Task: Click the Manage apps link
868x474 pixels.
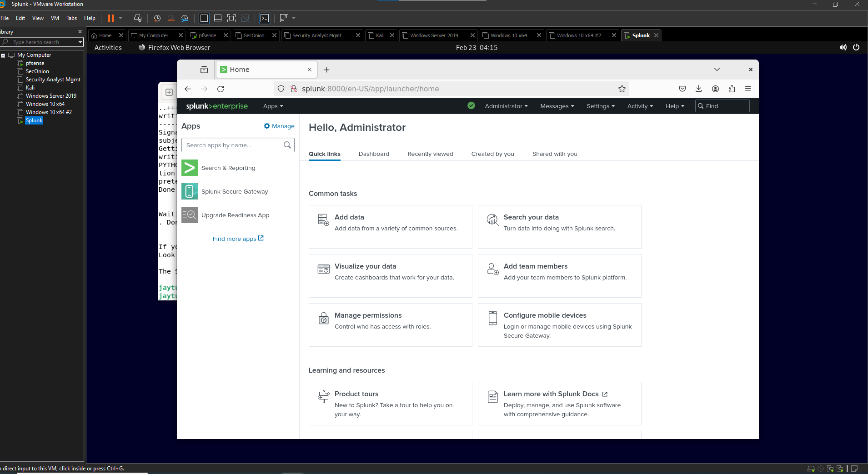Action: [279, 126]
